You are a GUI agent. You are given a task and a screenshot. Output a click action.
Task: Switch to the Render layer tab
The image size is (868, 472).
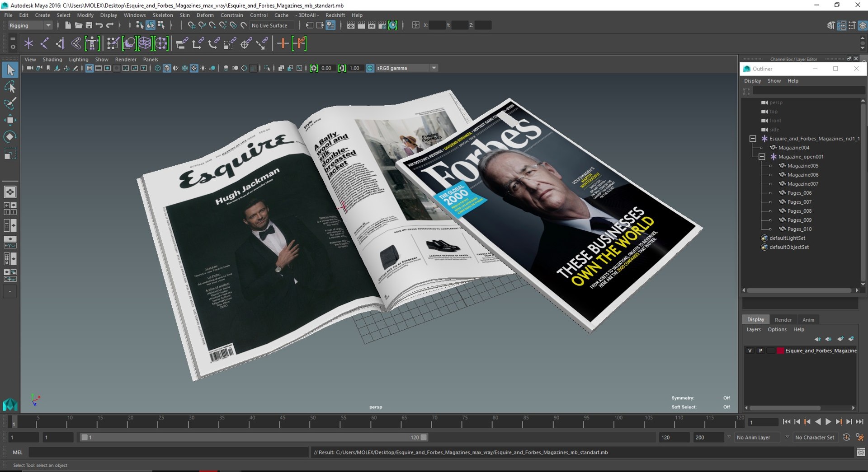coord(783,320)
